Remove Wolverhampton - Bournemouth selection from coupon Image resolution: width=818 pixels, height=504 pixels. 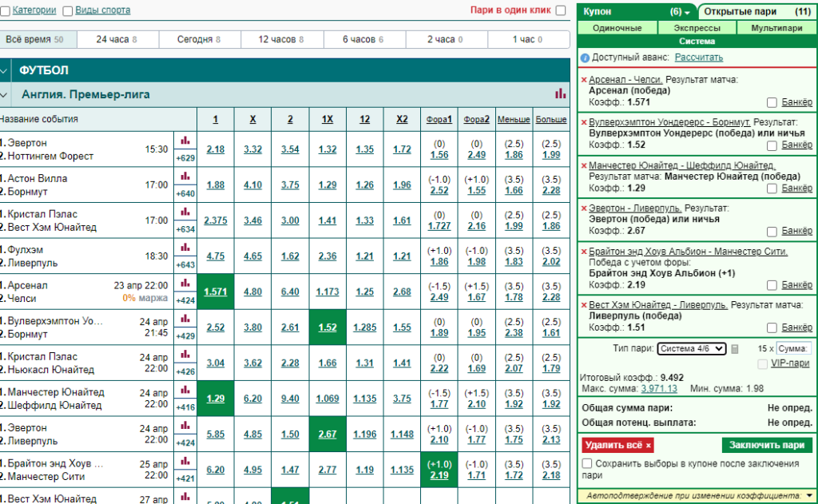tap(584, 122)
